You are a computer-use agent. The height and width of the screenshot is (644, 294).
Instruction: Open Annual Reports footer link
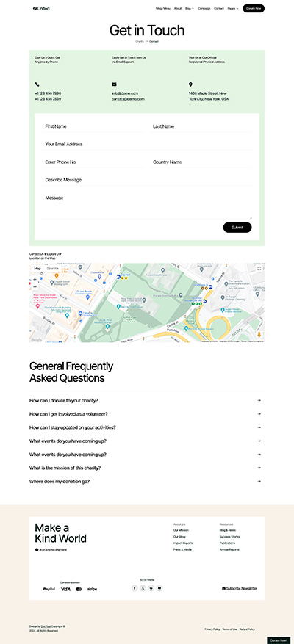tap(229, 549)
